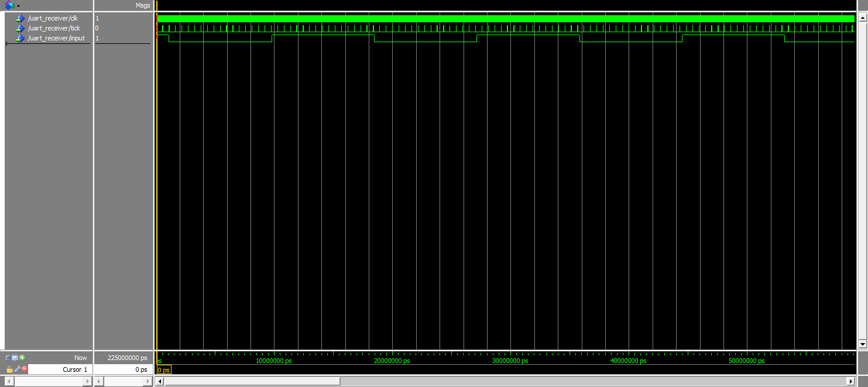The width and height of the screenshot is (868, 387).
Task: Select signal icon for /uart_receiver/tick
Action: click(21, 28)
